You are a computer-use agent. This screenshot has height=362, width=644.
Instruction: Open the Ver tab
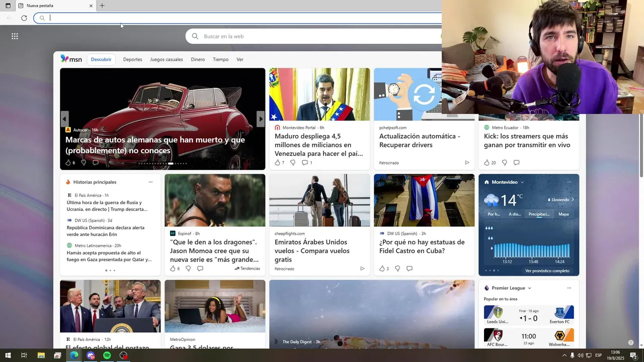[x=240, y=59]
